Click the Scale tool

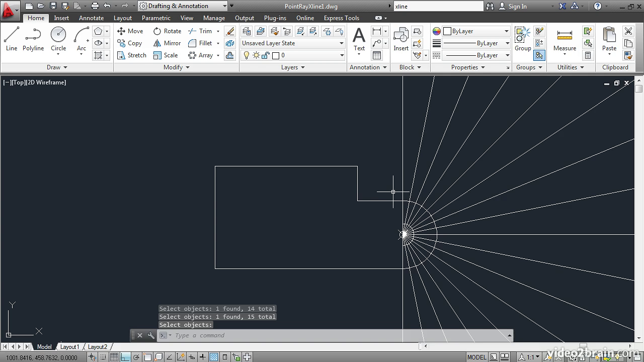pos(166,55)
